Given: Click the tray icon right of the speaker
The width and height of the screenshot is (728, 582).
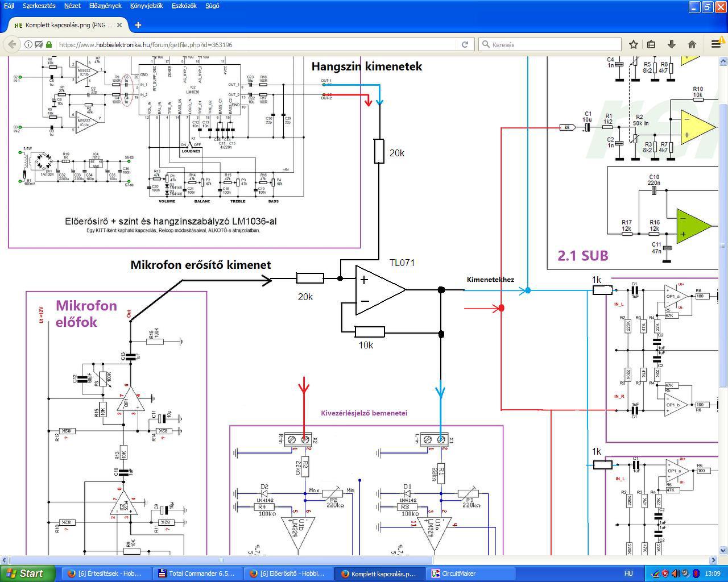Looking at the screenshot, I should 685,573.
